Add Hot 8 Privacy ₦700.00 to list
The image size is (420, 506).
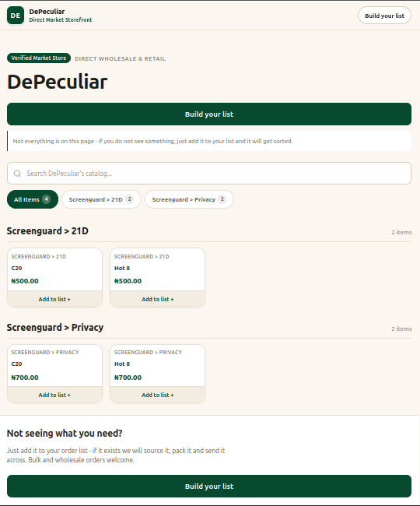(x=158, y=395)
